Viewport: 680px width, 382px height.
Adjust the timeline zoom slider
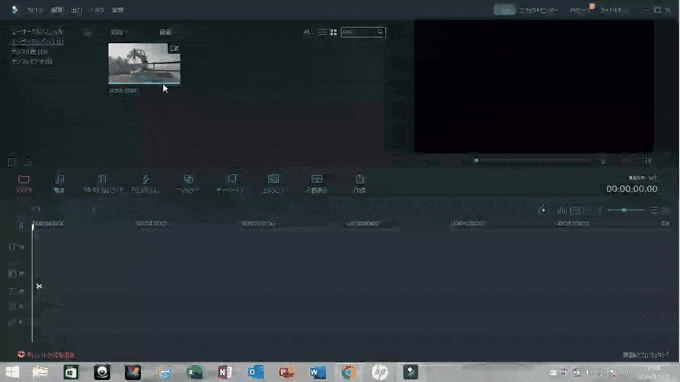625,210
